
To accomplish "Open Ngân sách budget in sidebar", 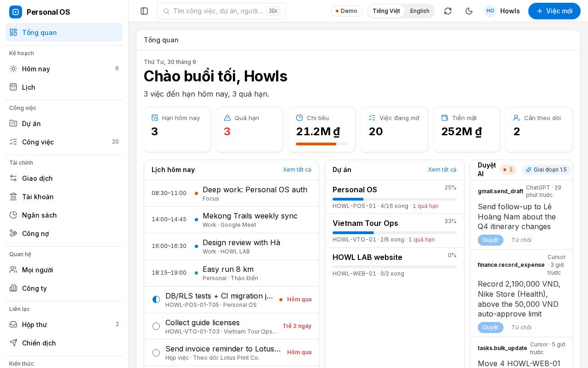I will click(x=64, y=215).
